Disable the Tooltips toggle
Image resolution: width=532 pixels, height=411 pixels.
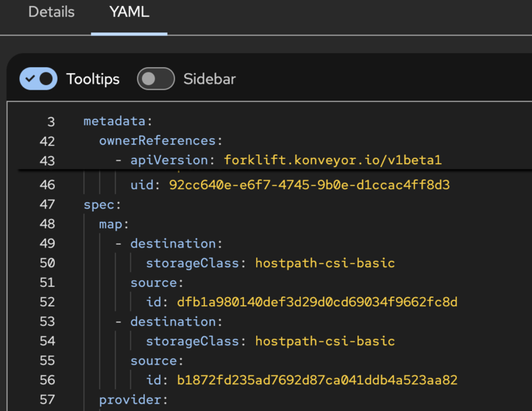click(x=38, y=79)
